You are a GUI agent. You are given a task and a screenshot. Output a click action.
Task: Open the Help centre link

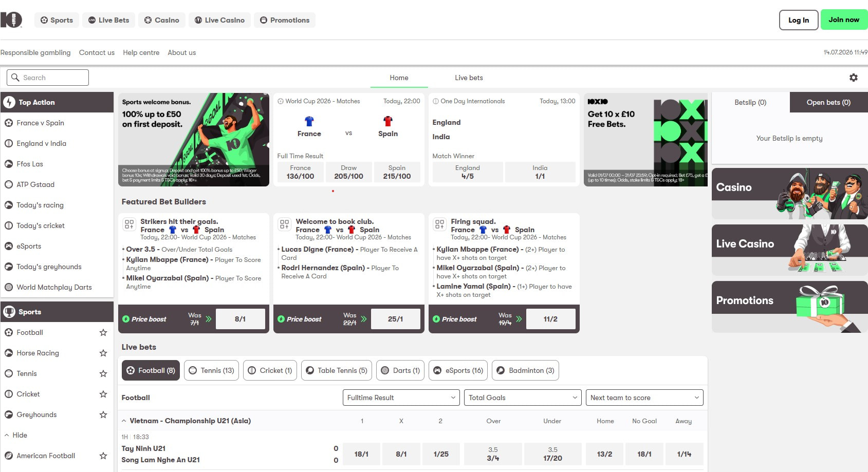[141, 52]
